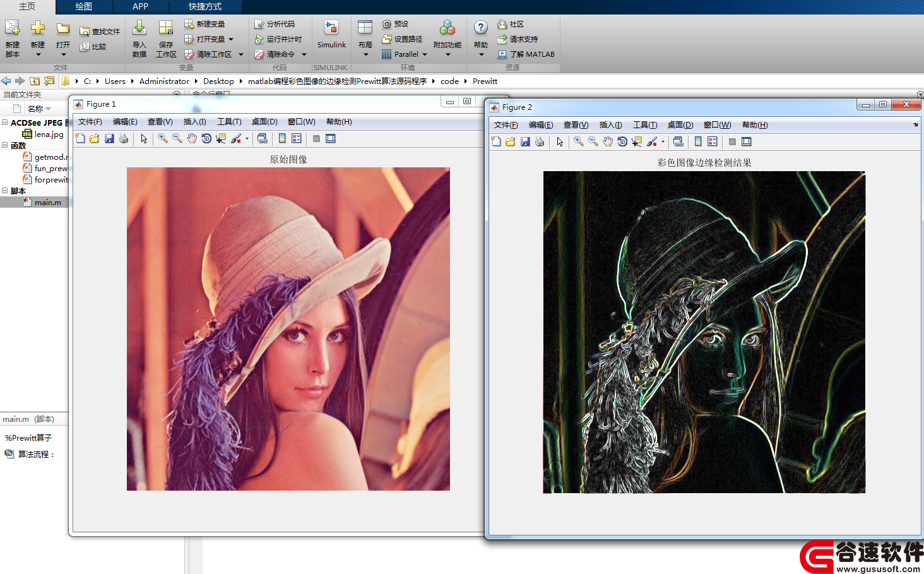This screenshot has height=574, width=924.
Task: Click the up one folder icon in address bar
Action: click(35, 81)
